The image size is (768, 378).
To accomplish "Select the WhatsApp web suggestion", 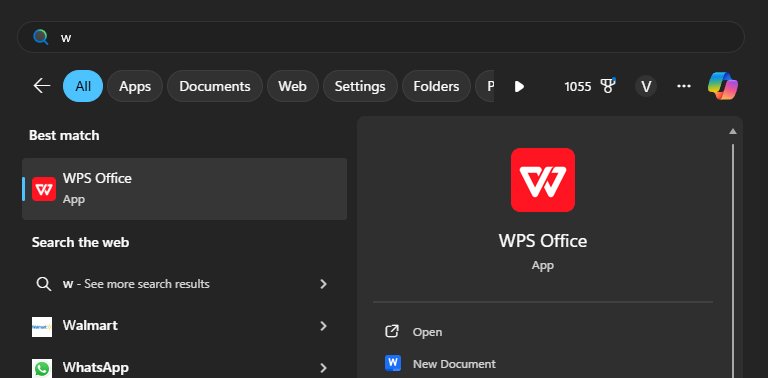I will click(185, 367).
